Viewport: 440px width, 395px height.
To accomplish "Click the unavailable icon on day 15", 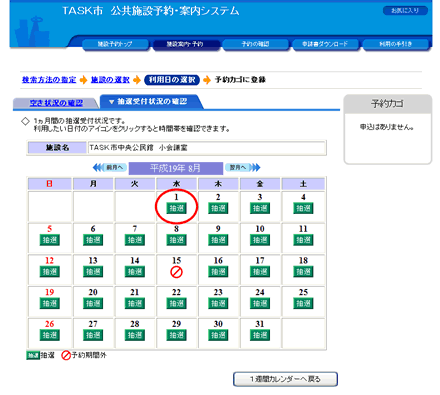I will pyautogui.click(x=176, y=272).
